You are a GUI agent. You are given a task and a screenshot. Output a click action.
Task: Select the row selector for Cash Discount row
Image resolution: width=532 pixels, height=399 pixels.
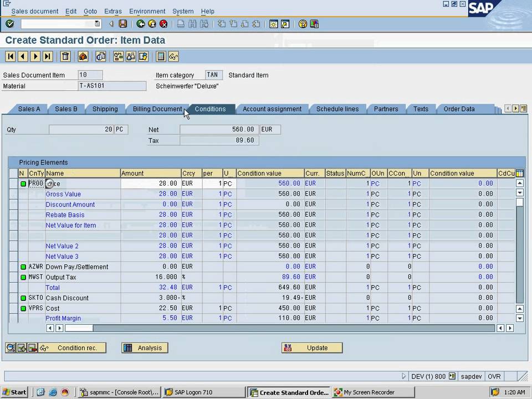click(x=13, y=298)
